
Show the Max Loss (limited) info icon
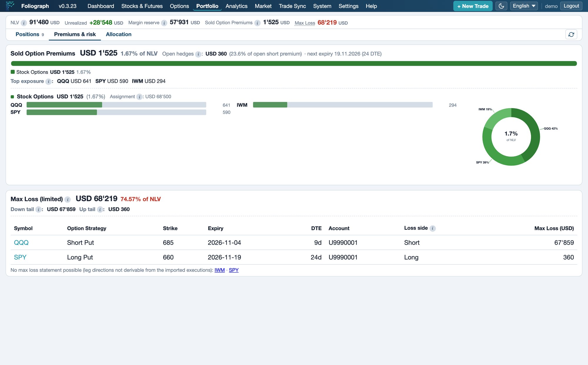[67, 200]
